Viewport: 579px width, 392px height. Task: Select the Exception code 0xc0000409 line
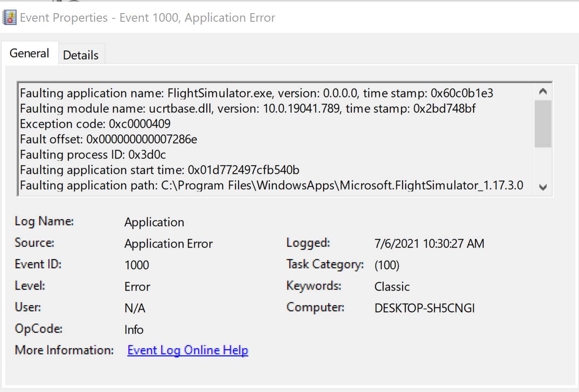pyautogui.click(x=95, y=124)
